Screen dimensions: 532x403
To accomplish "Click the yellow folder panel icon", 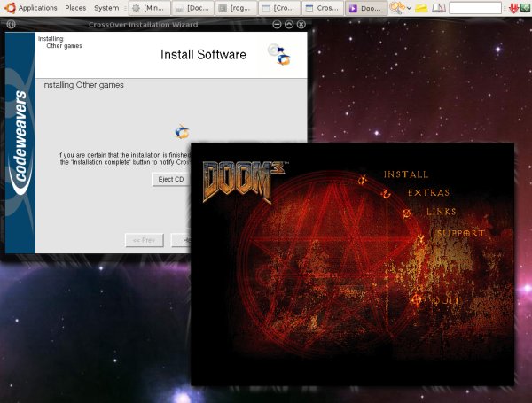I will click(421, 8).
